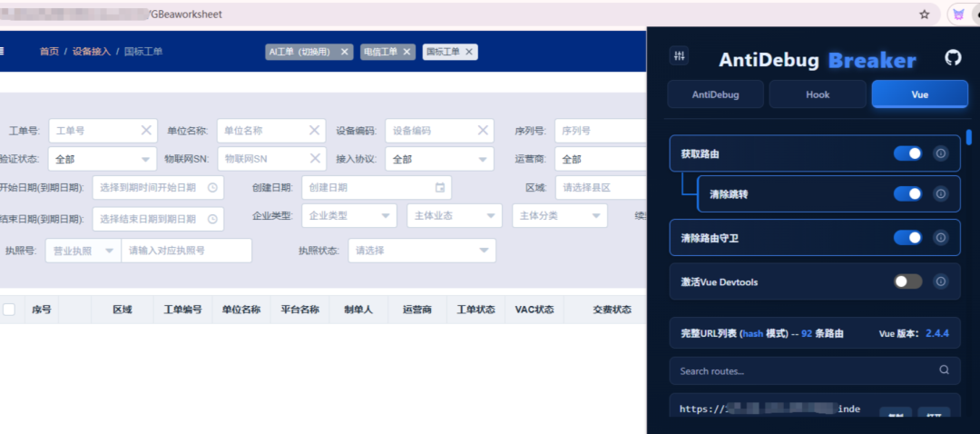This screenshot has height=434, width=980.
Task: Toggle the 获取路由 switch
Action: [x=907, y=153]
